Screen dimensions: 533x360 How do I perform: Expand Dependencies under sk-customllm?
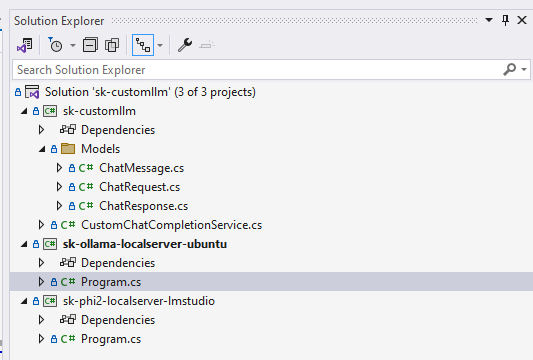tap(41, 130)
